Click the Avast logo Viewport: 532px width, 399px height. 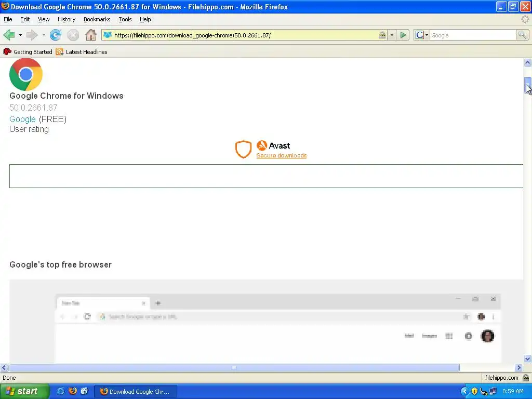[273, 145]
